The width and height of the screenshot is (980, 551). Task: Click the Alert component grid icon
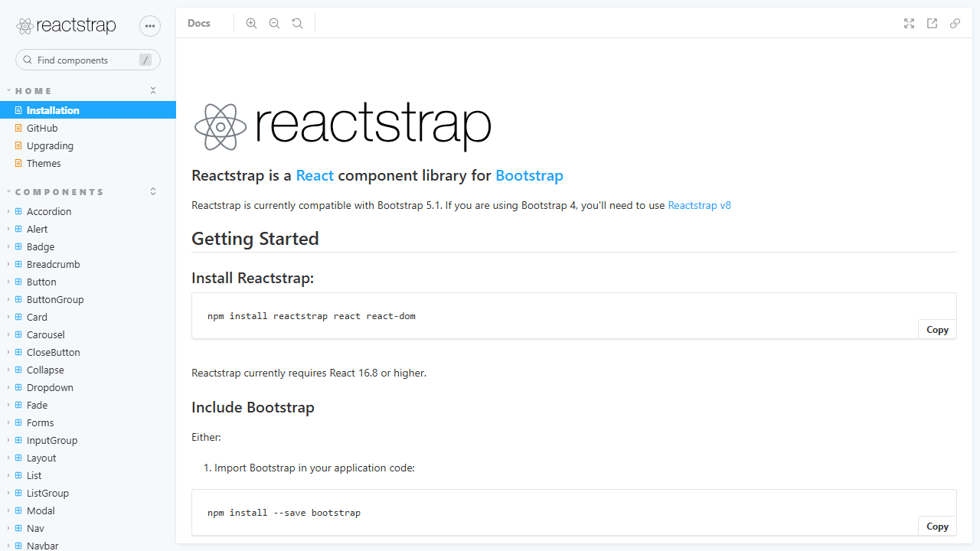19,230
